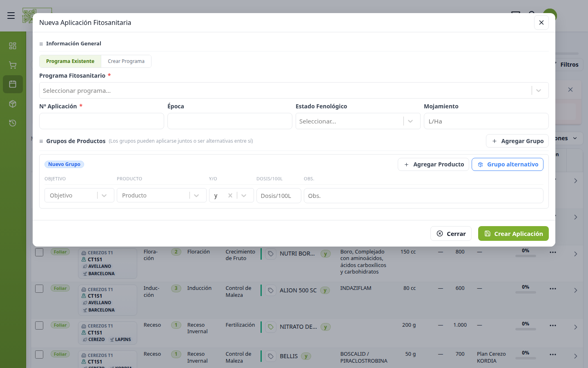The width and height of the screenshot is (588, 368).
Task: Switch to Programa Existente tab
Action: tap(70, 61)
